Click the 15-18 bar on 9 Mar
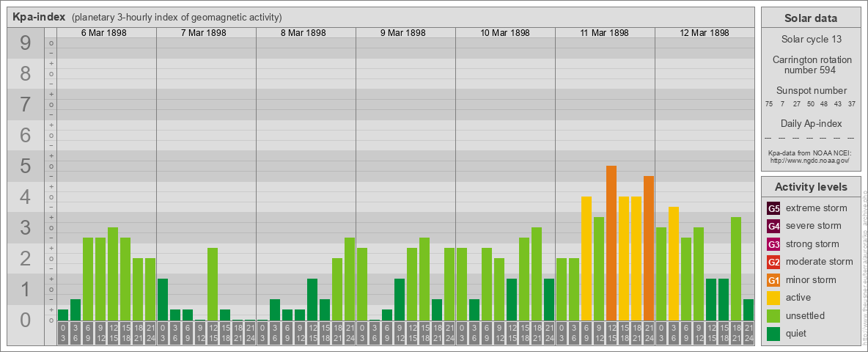Image resolution: width=868 pixels, height=352 pixels. click(424, 279)
